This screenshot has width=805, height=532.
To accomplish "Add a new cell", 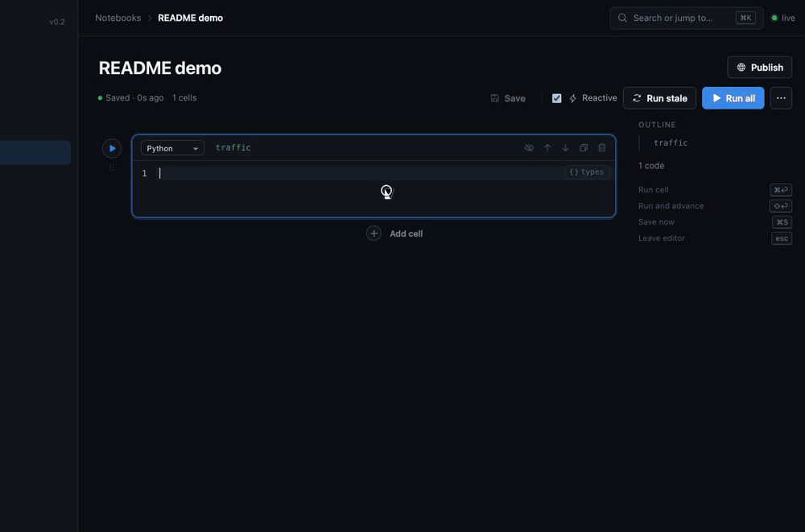I will 394,233.
